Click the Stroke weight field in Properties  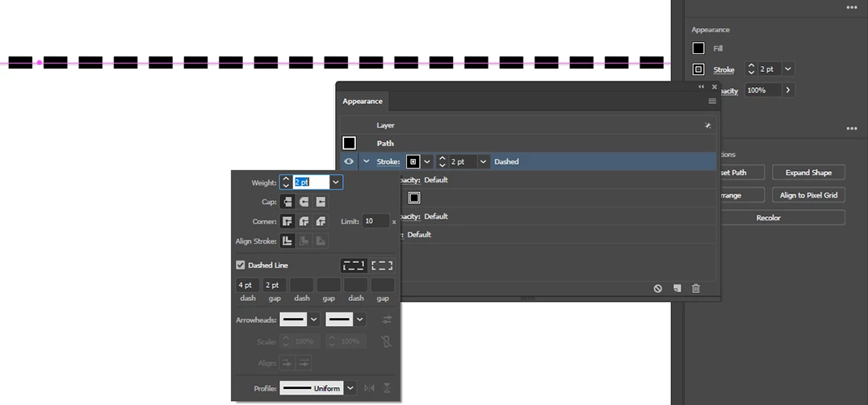pyautogui.click(x=770, y=69)
